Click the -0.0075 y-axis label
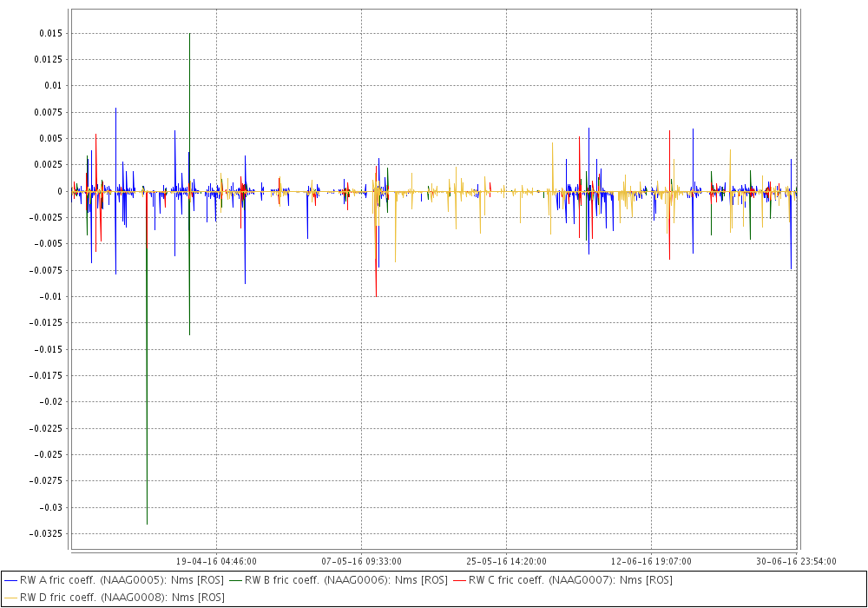Screen dimensions: 868x608 45,270
